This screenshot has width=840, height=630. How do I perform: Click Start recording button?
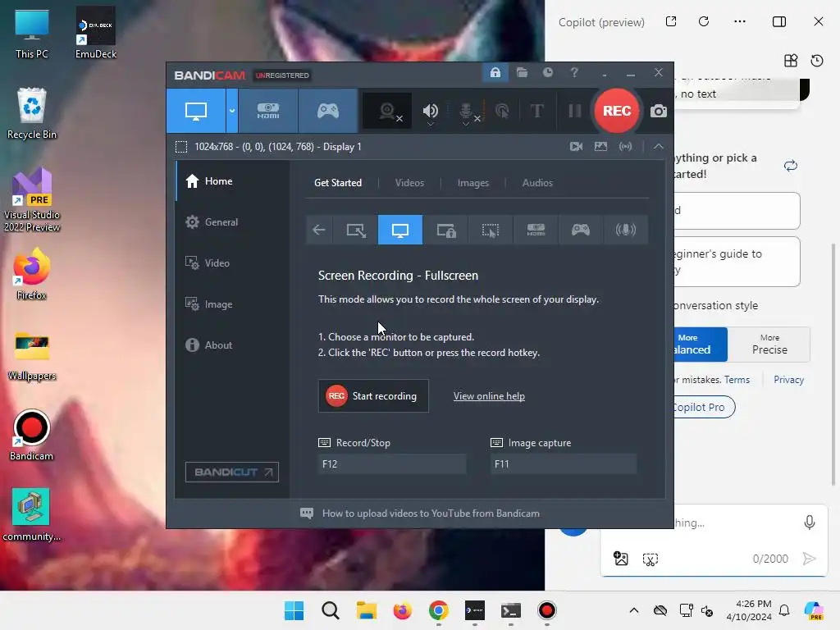[x=373, y=396]
